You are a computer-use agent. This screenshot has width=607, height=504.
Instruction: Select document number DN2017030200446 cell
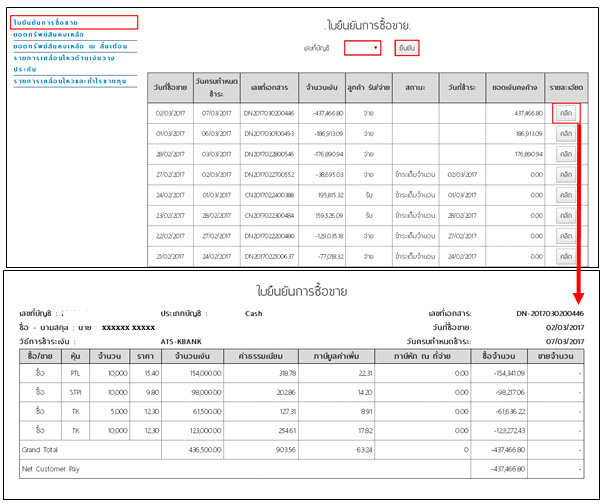pyautogui.click(x=269, y=113)
